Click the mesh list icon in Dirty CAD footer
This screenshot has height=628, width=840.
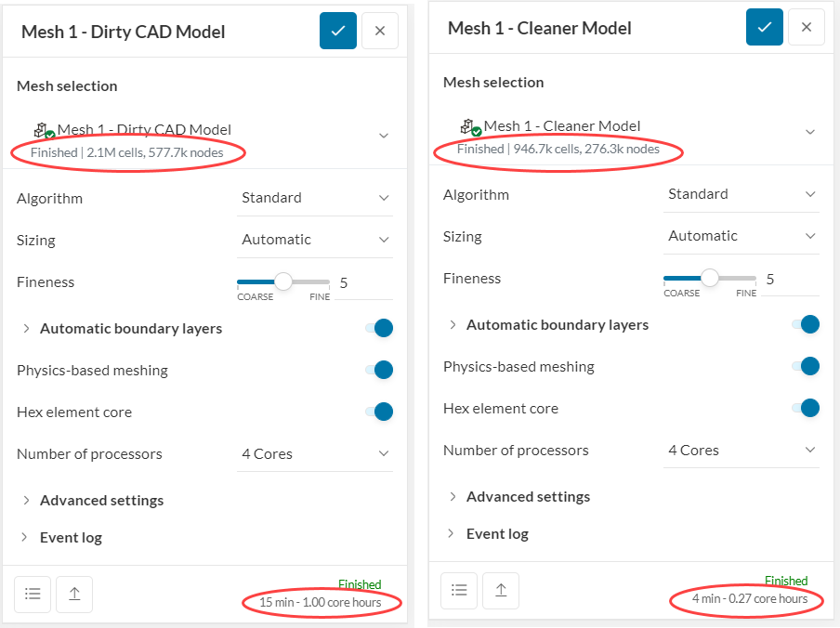click(33, 594)
